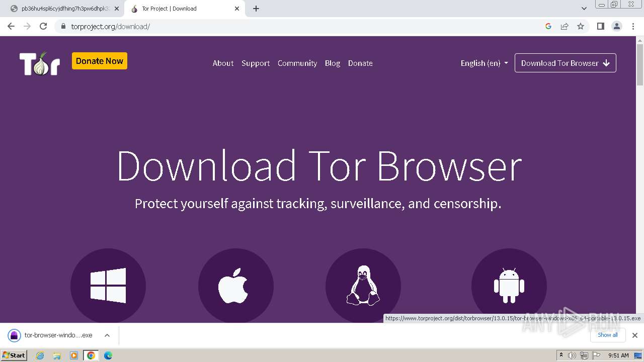The height and width of the screenshot is (362, 644).
Task: Open File Explorer from taskbar
Action: [57, 355]
